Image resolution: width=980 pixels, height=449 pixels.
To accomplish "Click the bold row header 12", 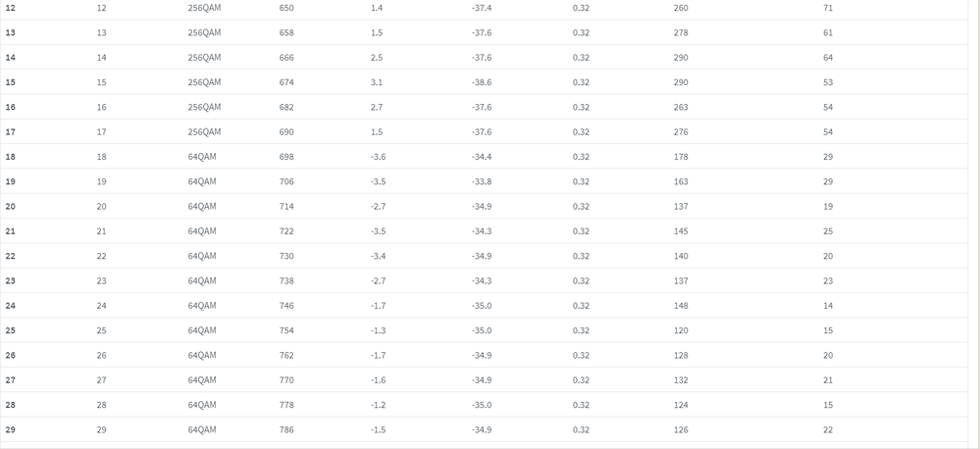I will 10,8.
